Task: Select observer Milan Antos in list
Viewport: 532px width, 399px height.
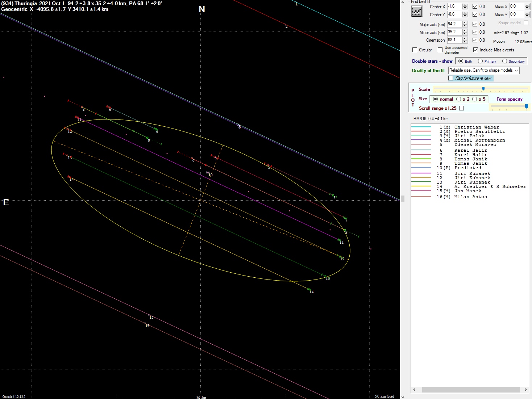Action: pyautogui.click(x=469, y=197)
